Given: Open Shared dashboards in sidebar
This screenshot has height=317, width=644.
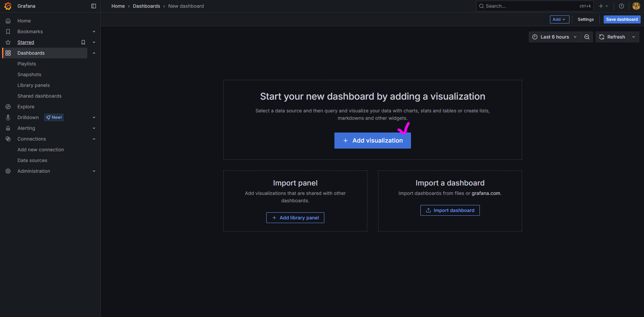Looking at the screenshot, I should (x=40, y=96).
